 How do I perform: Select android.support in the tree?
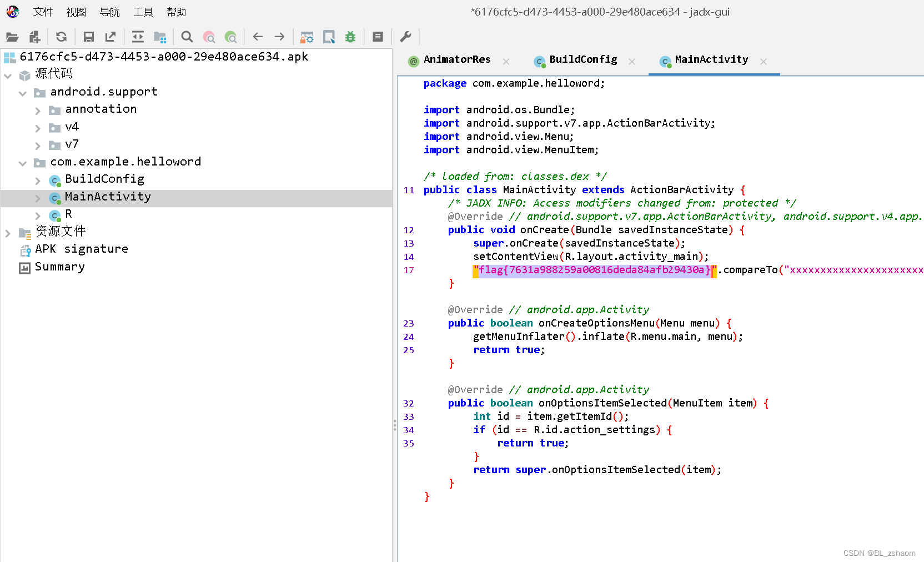tap(104, 92)
